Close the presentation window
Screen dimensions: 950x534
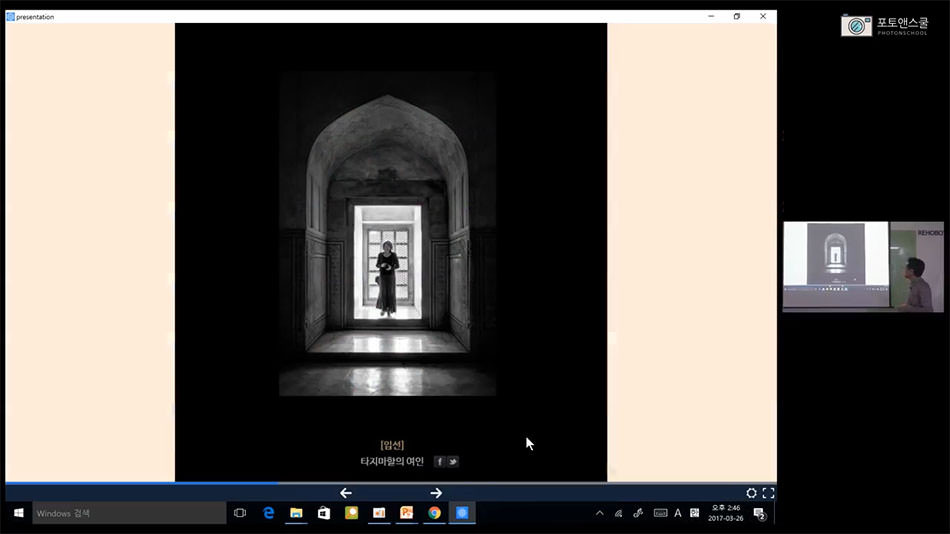(x=763, y=16)
